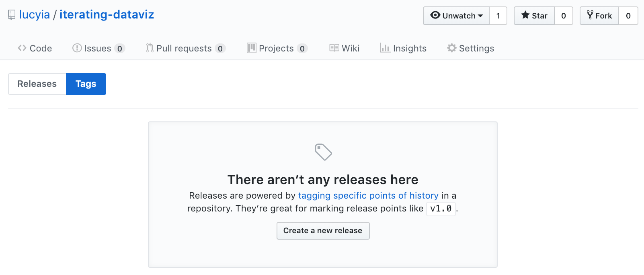Fork the repository
This screenshot has height=275, width=644.
point(599,16)
